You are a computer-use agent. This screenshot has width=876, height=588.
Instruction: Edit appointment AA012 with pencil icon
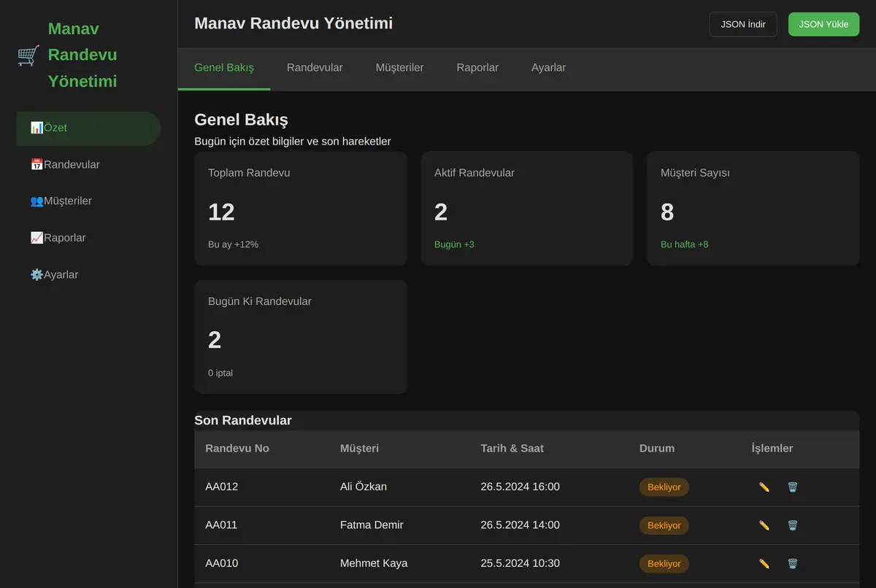[x=764, y=487]
